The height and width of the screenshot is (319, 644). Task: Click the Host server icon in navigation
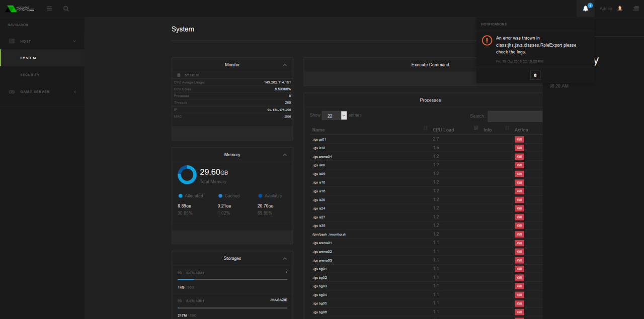12,41
